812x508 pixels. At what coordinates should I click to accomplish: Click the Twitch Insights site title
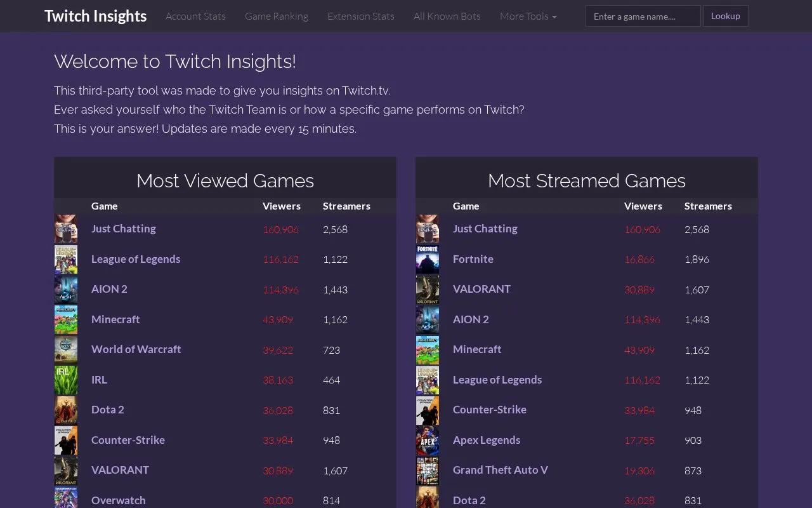(96, 16)
